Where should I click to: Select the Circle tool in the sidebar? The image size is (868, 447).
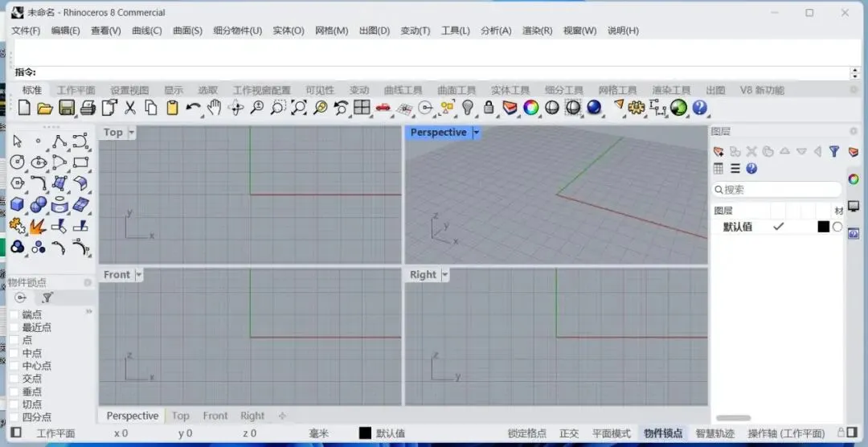point(17,162)
